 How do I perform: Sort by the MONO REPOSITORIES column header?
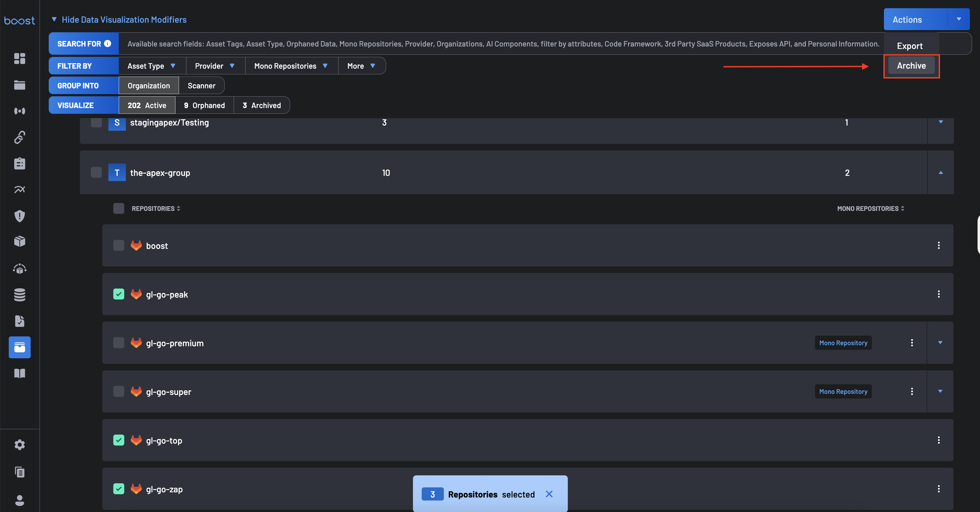click(871, 208)
